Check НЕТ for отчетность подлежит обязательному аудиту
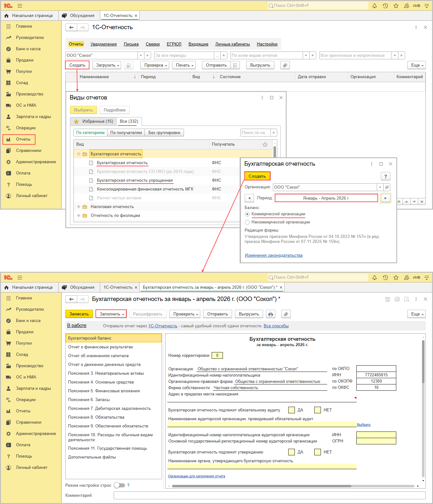The width and height of the screenshot is (433, 504). [x=318, y=410]
